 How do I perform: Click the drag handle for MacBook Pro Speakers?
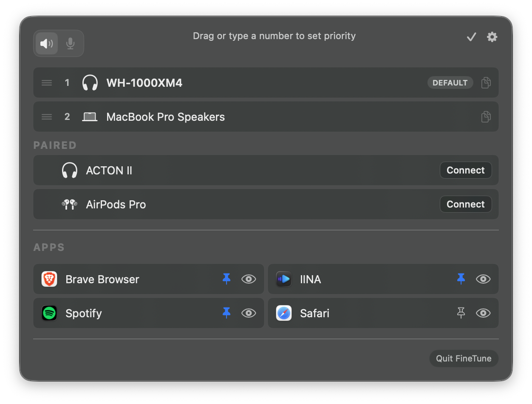click(46, 117)
